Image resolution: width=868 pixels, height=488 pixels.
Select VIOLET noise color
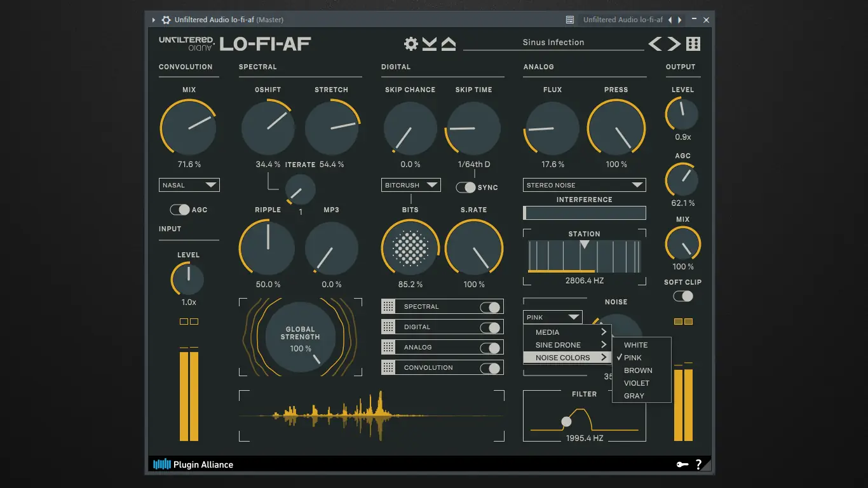click(642, 383)
